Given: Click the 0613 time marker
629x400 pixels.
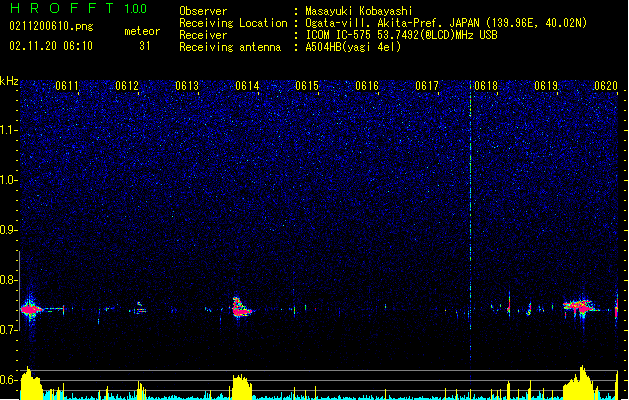Looking at the screenshot, I should click(x=187, y=86).
